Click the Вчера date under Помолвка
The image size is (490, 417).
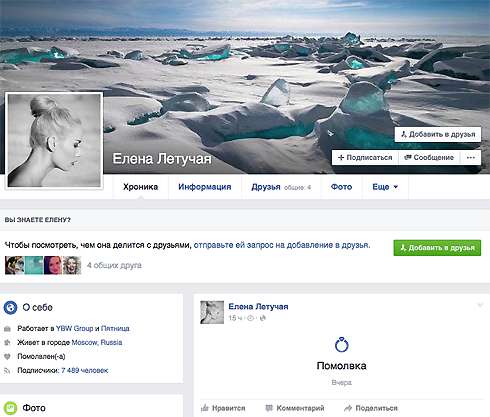341,382
